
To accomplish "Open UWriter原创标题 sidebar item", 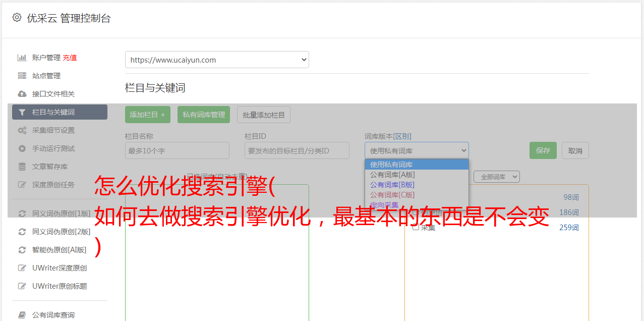I will (60, 286).
